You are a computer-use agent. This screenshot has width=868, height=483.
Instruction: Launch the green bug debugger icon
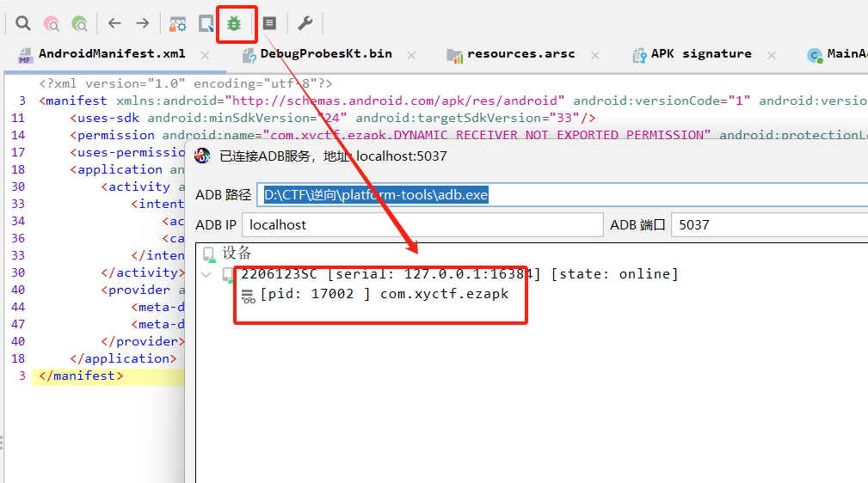(x=233, y=23)
